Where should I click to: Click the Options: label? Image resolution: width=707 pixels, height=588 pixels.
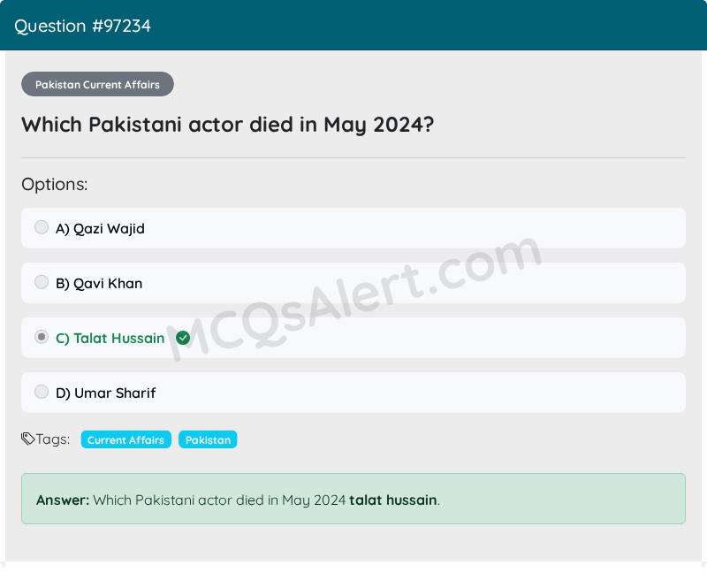[55, 184]
